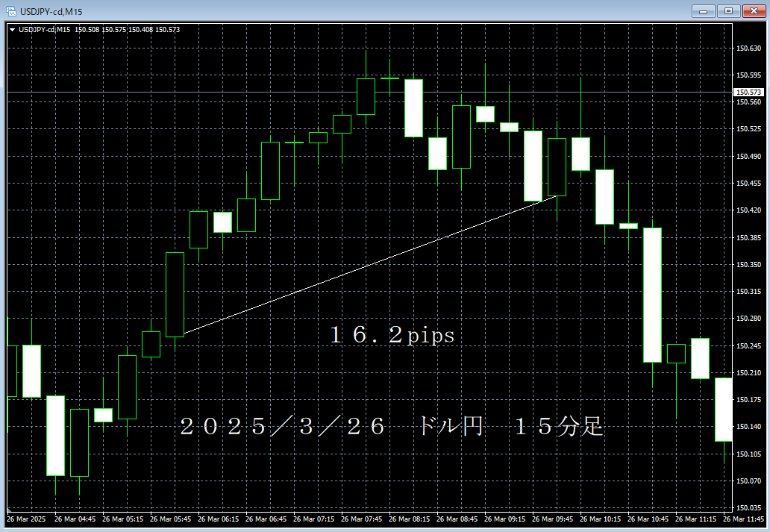This screenshot has width=770, height=532.
Task: Click the chart icon in the window title bar
Action: [x=10, y=11]
